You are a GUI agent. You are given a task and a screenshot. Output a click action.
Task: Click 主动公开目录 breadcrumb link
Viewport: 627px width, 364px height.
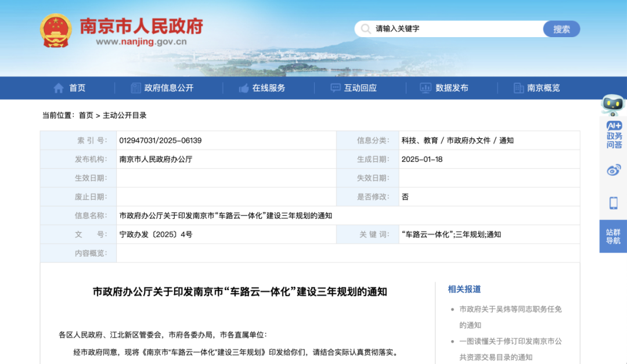tap(125, 116)
